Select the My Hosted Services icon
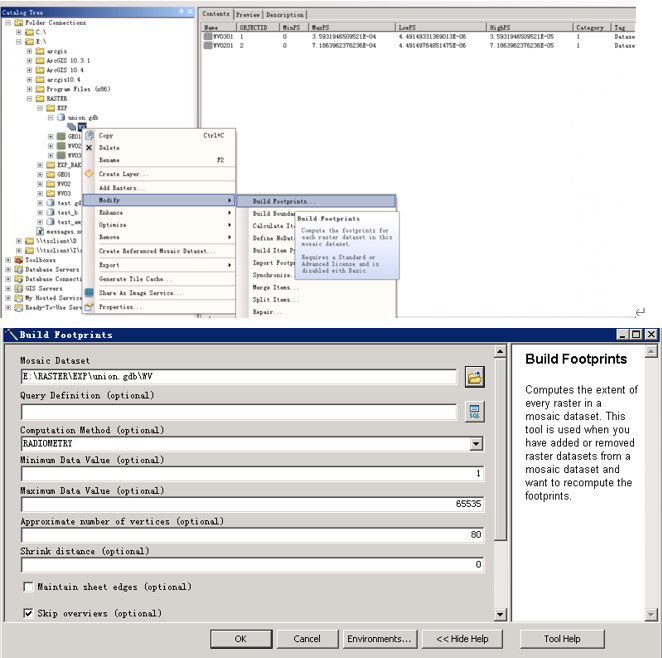The width and height of the screenshot is (662, 658). (19, 298)
